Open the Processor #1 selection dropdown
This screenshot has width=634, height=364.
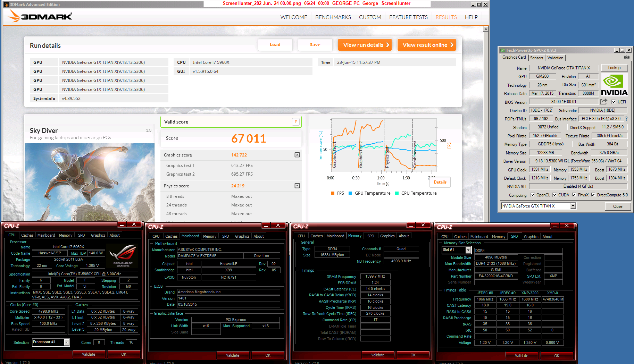coord(67,342)
